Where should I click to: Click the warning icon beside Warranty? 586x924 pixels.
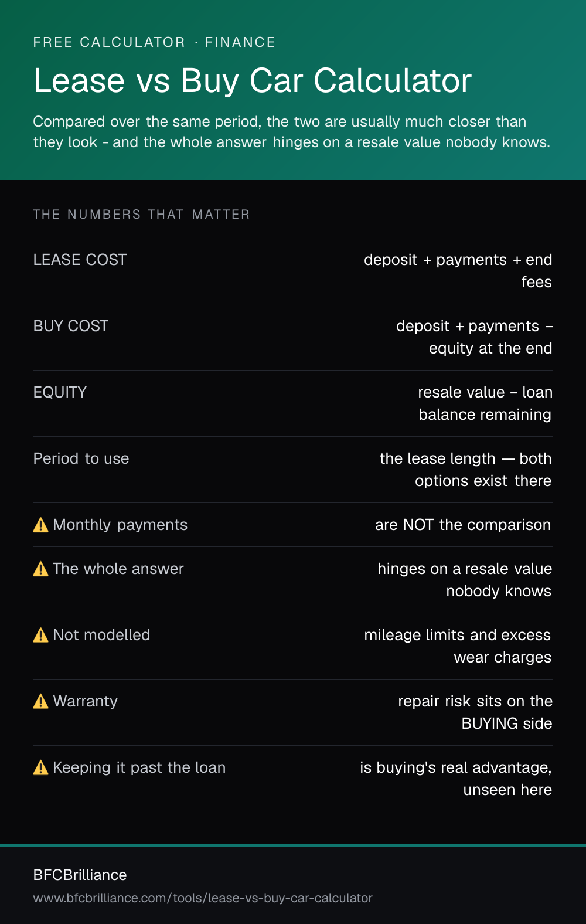point(41,701)
